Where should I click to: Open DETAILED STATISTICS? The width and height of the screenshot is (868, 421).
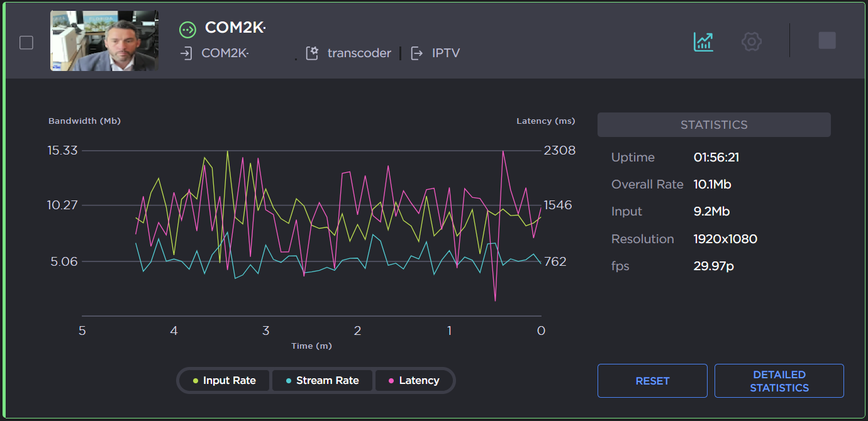click(779, 381)
